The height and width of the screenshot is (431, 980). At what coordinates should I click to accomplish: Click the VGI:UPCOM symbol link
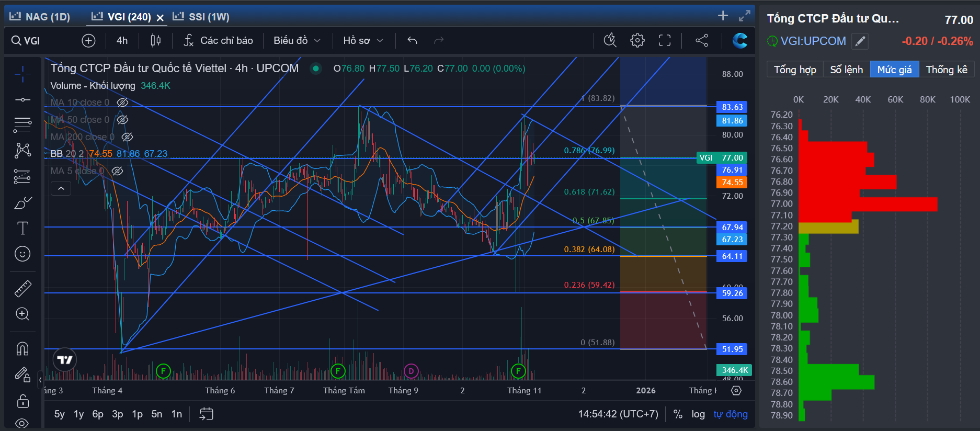pyautogui.click(x=813, y=41)
